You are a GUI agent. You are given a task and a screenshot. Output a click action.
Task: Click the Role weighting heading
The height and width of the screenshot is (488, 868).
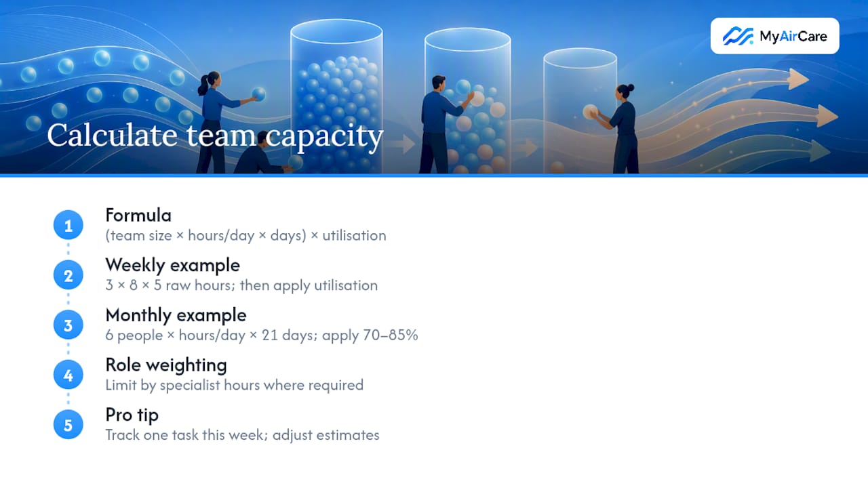point(166,365)
